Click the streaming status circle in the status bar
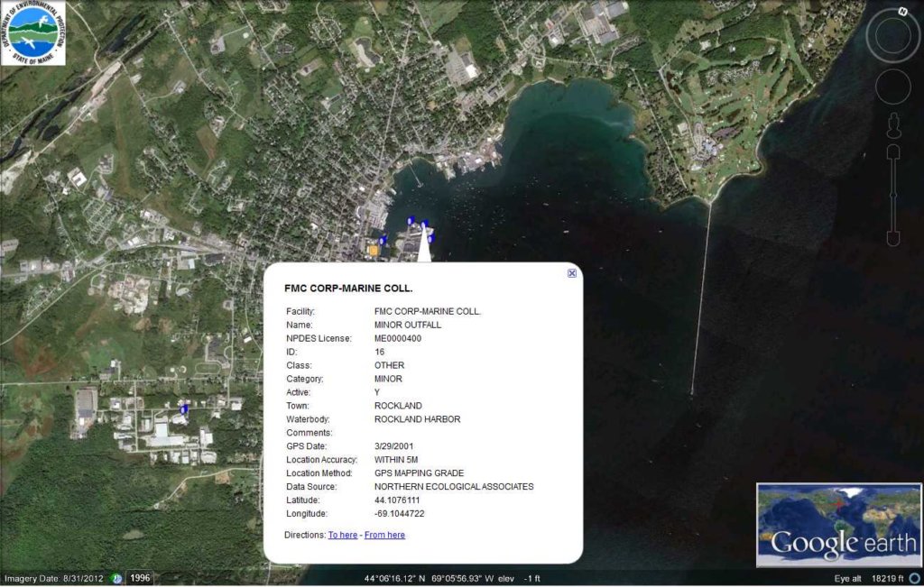The image size is (924, 587). [915, 579]
